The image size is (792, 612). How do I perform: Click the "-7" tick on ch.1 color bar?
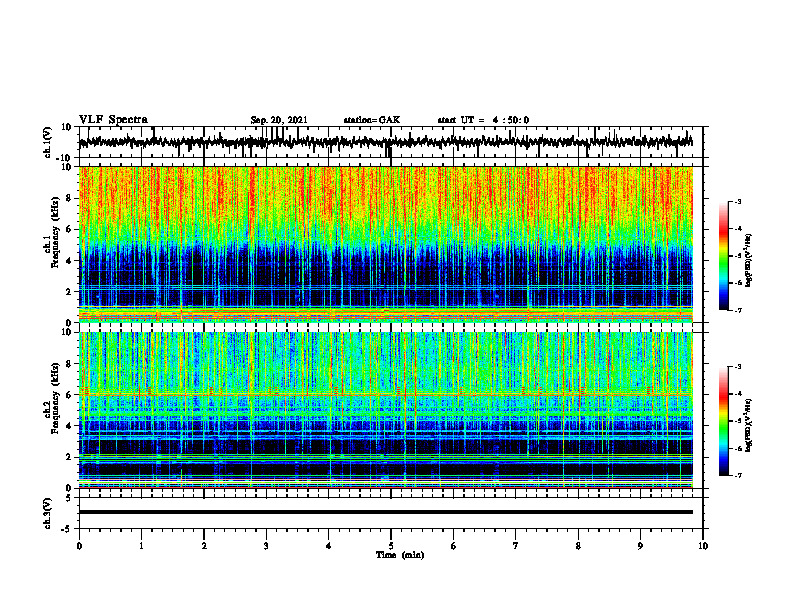pyautogui.click(x=738, y=310)
